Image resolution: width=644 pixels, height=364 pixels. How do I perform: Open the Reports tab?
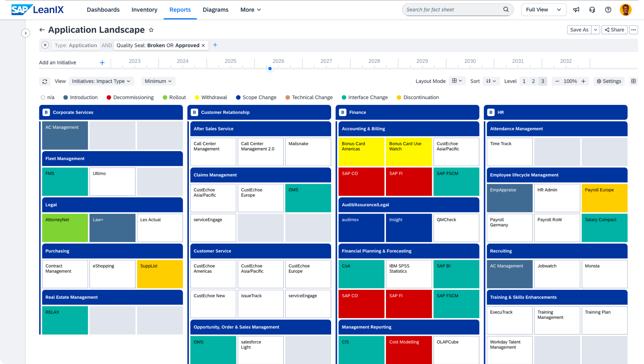click(x=180, y=10)
